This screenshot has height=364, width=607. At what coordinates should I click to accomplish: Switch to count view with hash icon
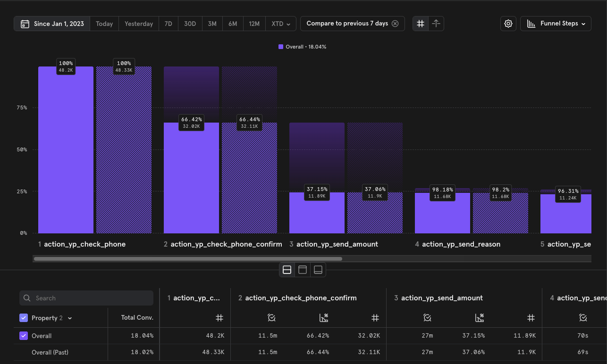click(421, 24)
